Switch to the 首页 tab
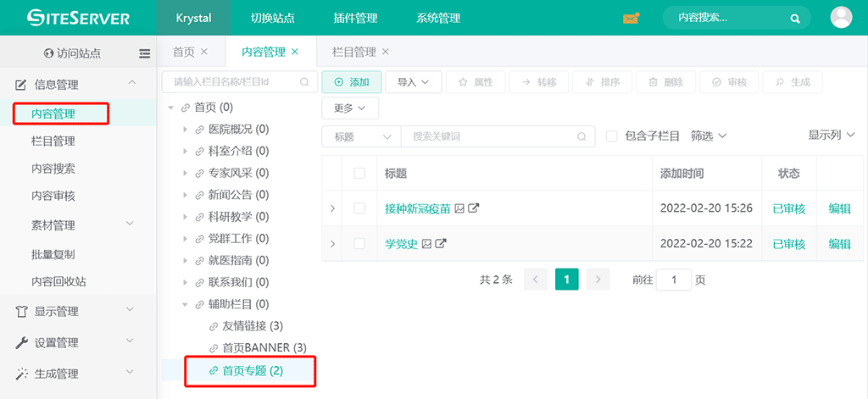Image resolution: width=868 pixels, height=399 pixels. click(184, 52)
